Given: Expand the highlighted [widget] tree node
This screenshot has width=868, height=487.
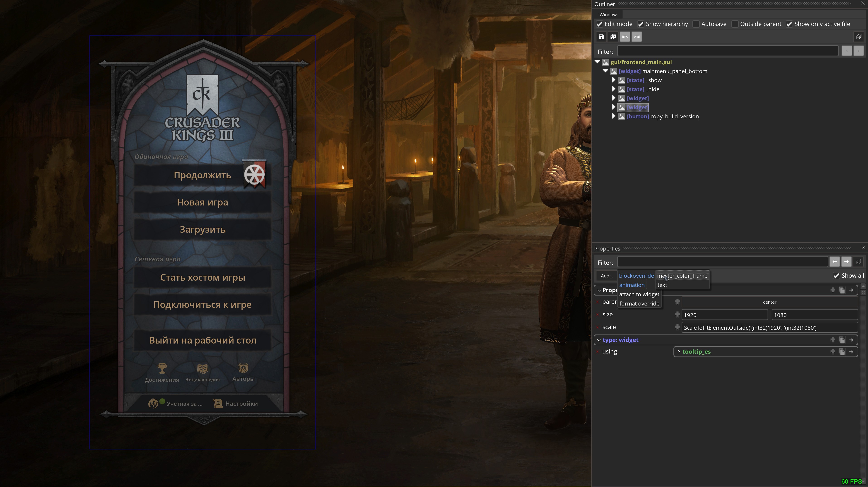Looking at the screenshot, I should click(x=614, y=107).
